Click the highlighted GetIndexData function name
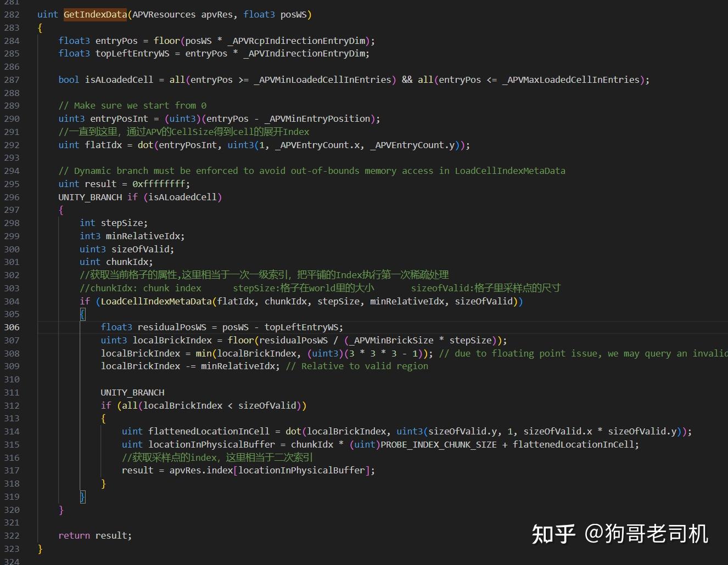The image size is (728, 565). point(94,14)
